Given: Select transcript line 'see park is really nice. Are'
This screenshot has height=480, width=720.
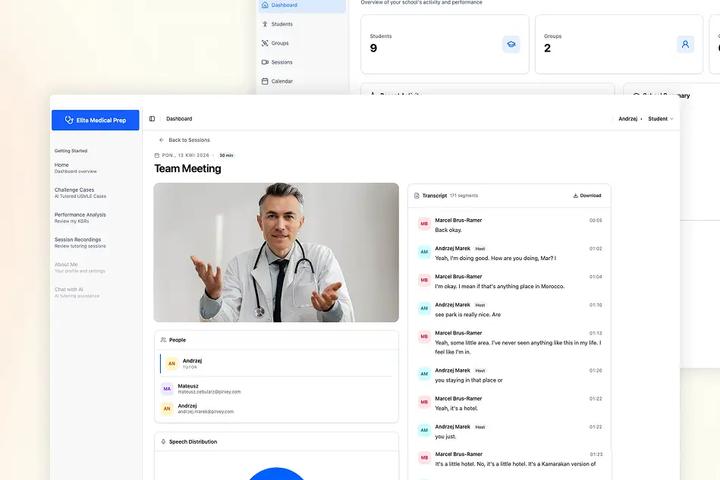Looking at the screenshot, I should [467, 315].
